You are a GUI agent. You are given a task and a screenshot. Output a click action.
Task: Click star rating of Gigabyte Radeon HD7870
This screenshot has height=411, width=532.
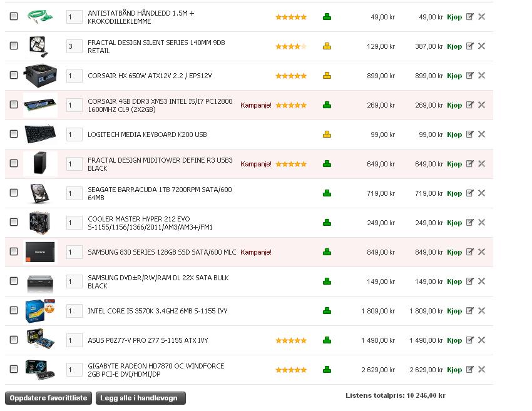coord(291,370)
